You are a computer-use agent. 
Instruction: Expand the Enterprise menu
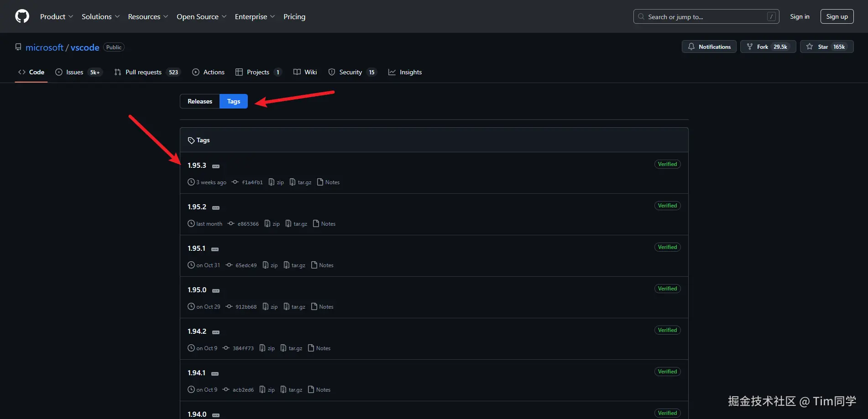pos(255,16)
